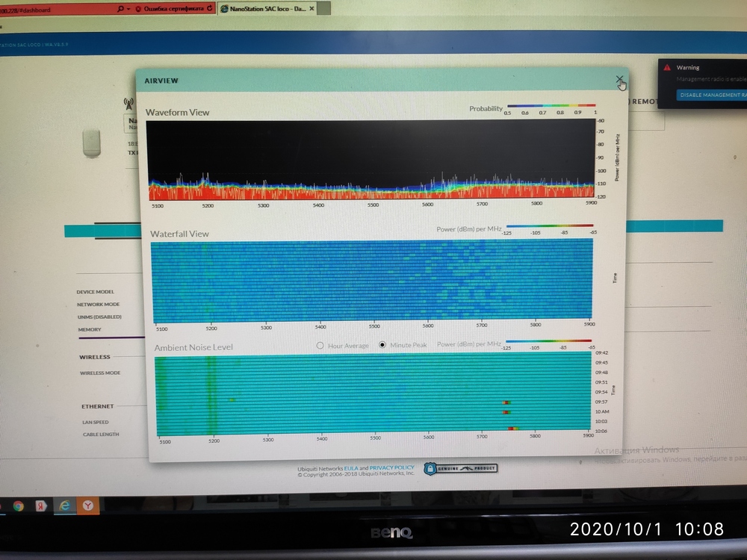Click the 10 AM time label
This screenshot has height=560, width=747.
tap(601, 411)
